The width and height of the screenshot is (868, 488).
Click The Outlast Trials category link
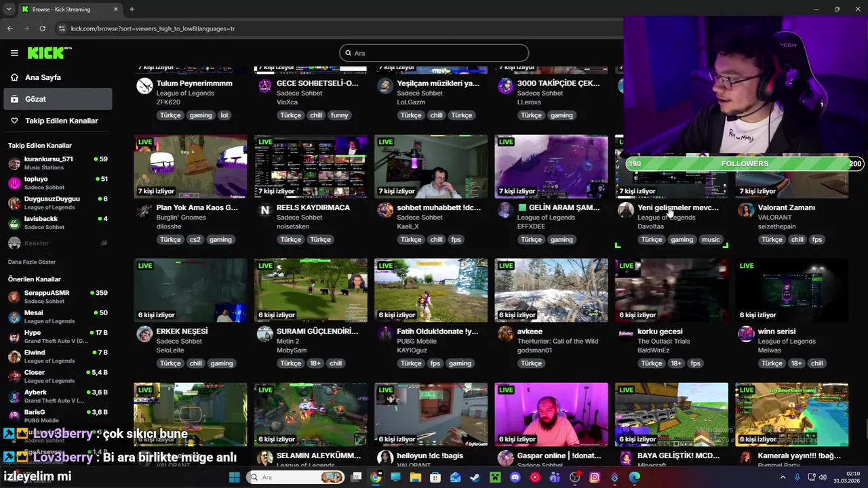pos(664,341)
